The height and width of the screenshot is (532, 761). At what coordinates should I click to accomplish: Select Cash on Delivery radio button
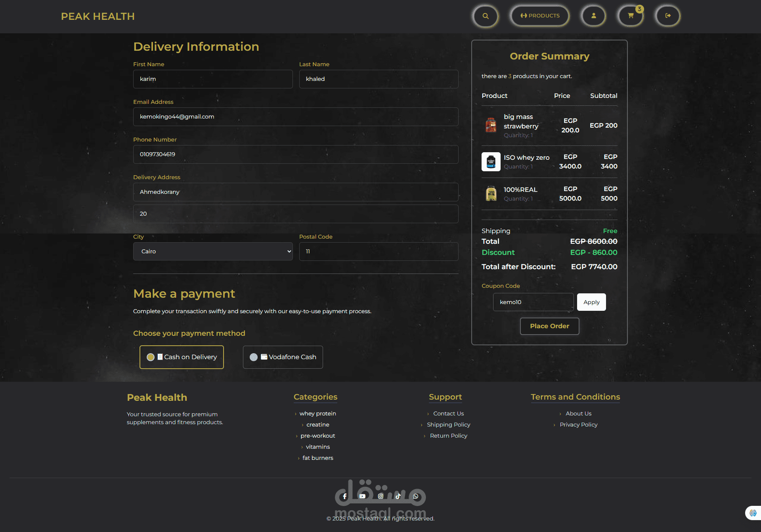click(151, 357)
